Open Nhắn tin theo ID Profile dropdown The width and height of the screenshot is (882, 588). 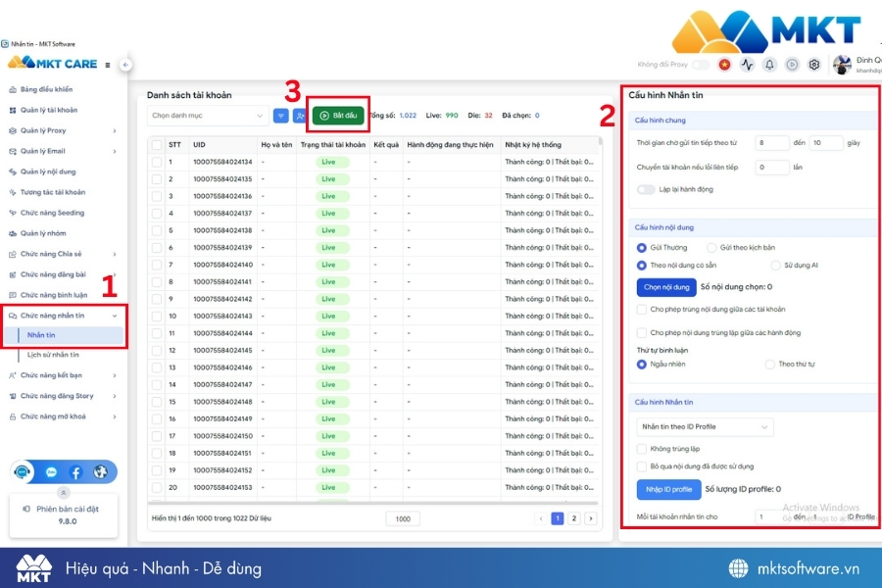click(x=705, y=427)
